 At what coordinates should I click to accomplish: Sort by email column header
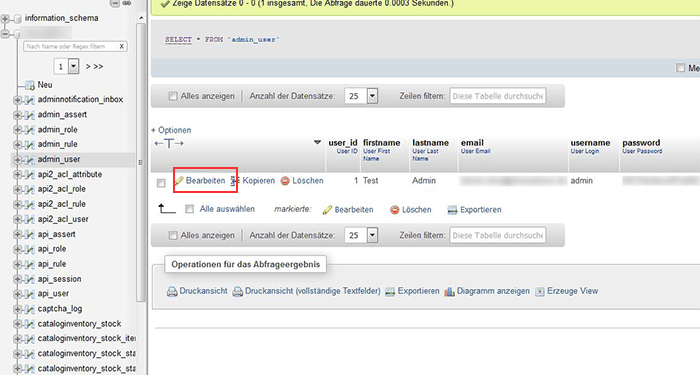click(472, 143)
